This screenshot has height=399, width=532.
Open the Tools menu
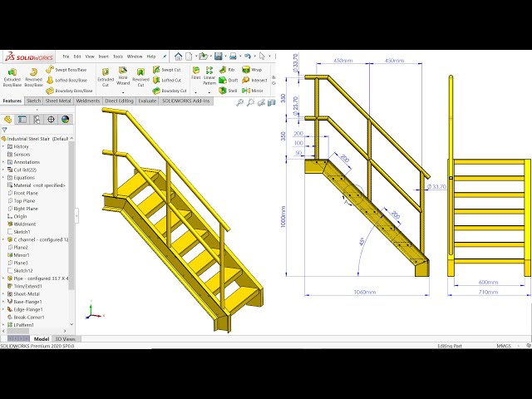118,57
